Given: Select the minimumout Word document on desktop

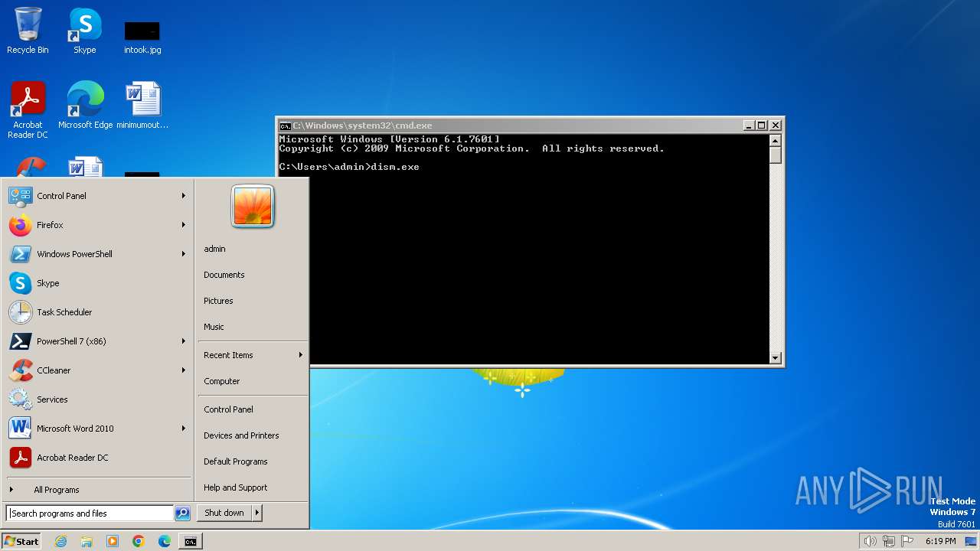Looking at the screenshot, I should (x=142, y=105).
